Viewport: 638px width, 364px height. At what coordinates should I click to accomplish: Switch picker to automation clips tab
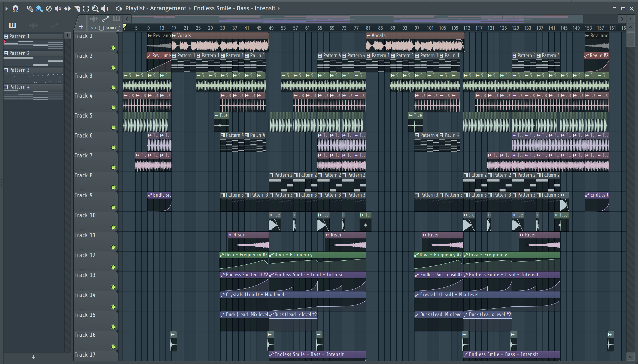(54, 25)
